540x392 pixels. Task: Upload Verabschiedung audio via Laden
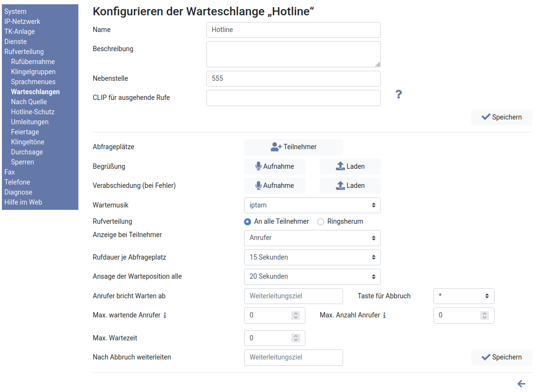tap(350, 185)
